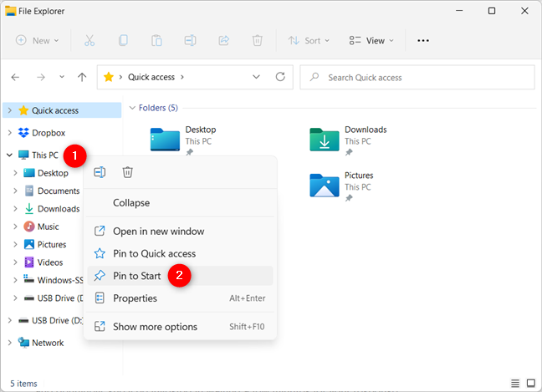
Task: Switch to large thumbnails view in status bar
Action: [x=530, y=383]
